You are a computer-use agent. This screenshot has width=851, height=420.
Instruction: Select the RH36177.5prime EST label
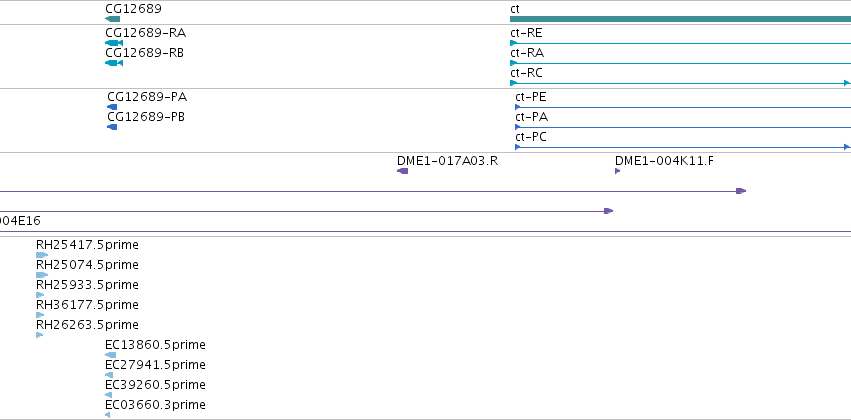coord(87,305)
